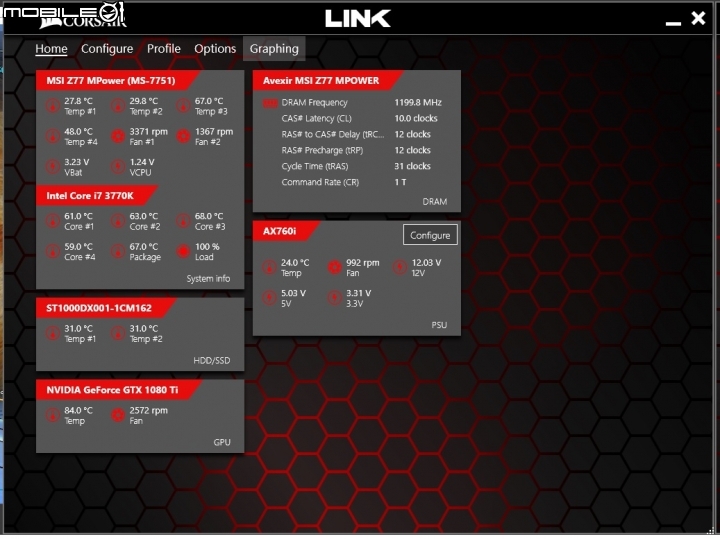Click the AX760i Temp thermometer icon

coord(269,268)
